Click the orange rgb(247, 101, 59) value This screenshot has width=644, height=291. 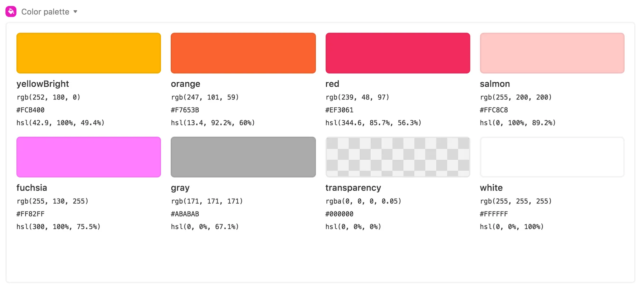tap(205, 97)
